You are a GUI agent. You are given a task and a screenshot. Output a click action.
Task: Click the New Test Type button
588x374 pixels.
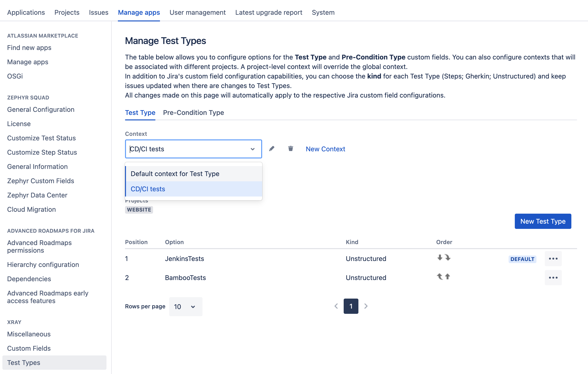click(x=543, y=221)
